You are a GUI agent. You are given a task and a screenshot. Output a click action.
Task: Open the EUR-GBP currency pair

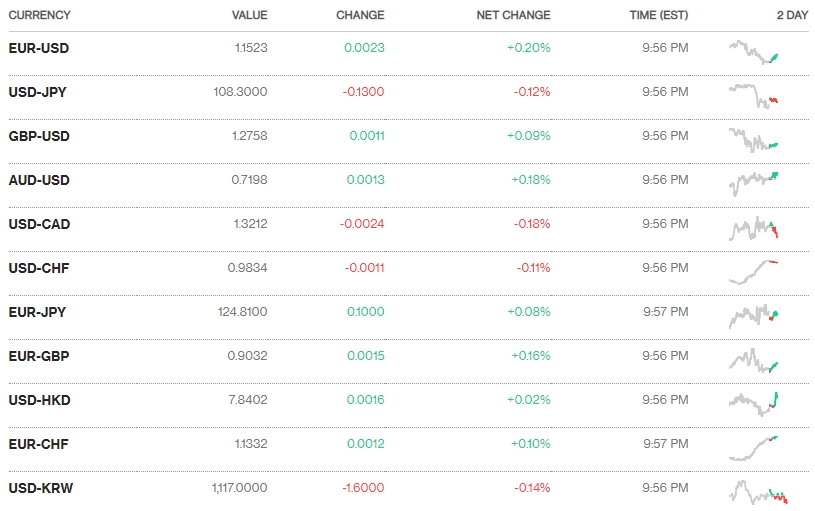click(x=39, y=356)
